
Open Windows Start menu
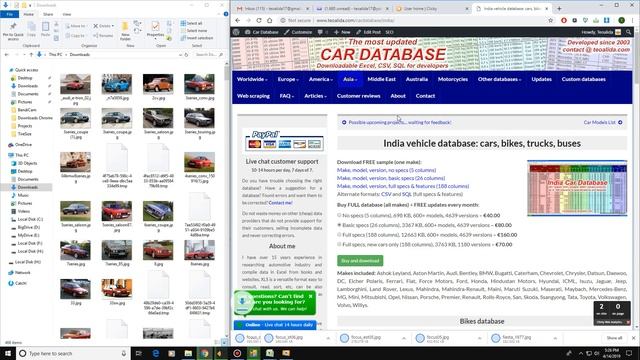click(8, 353)
